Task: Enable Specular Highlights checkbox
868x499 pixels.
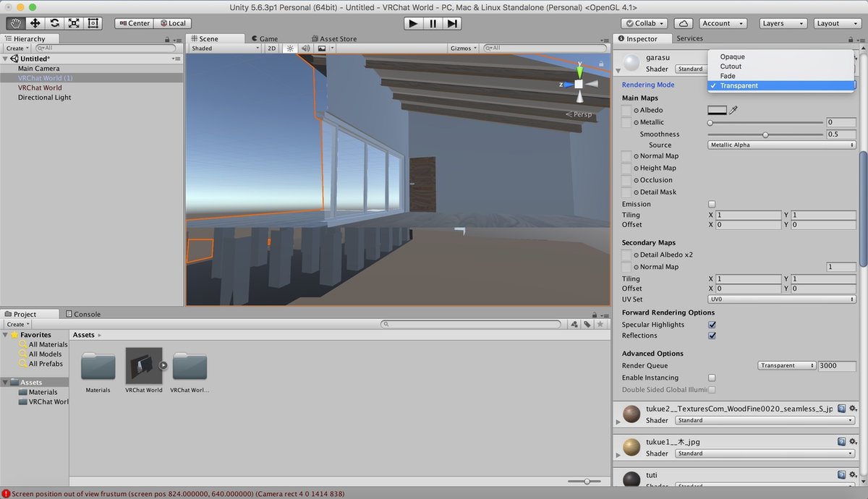Action: click(x=712, y=324)
